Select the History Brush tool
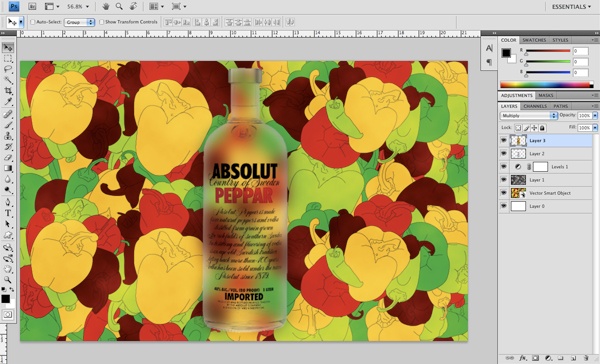Viewport: 600px width, 364px height. pos(8,147)
